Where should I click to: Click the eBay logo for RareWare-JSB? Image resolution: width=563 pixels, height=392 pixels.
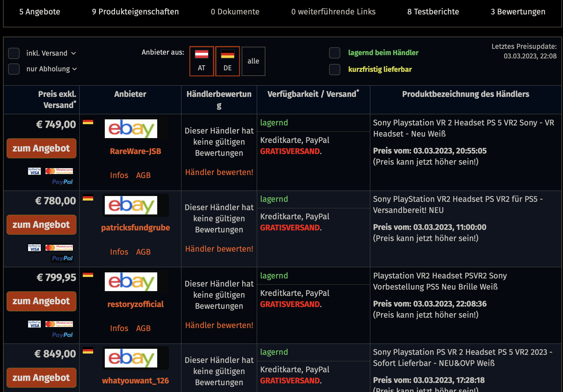pos(131,129)
